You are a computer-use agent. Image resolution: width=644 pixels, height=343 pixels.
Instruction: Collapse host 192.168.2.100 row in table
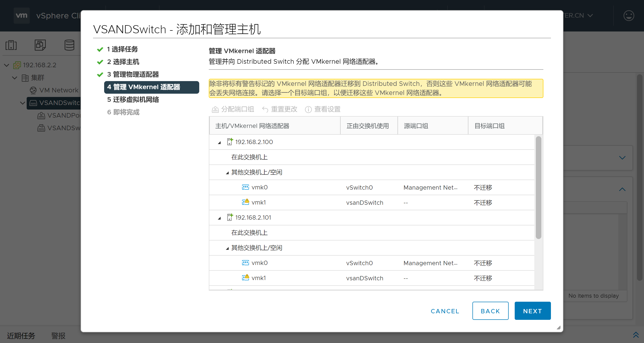click(219, 143)
